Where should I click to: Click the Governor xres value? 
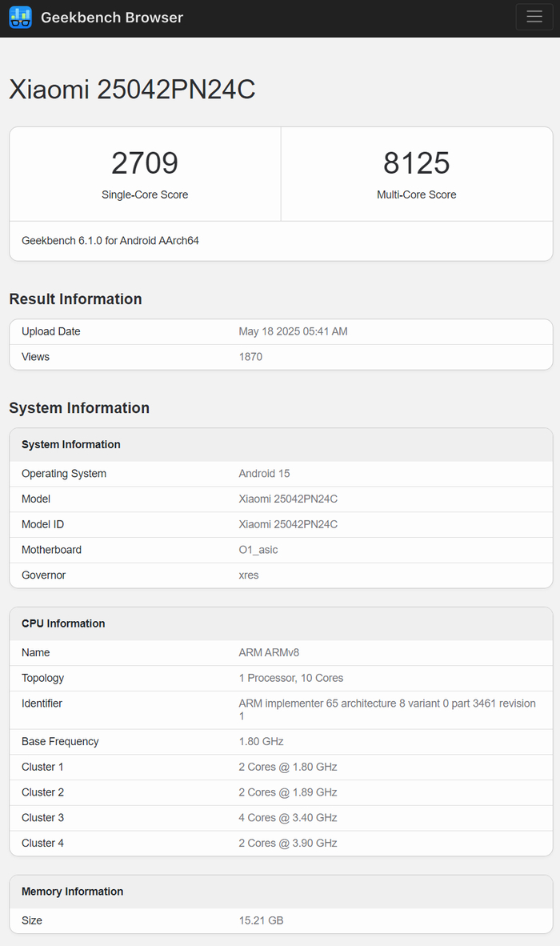pos(249,575)
